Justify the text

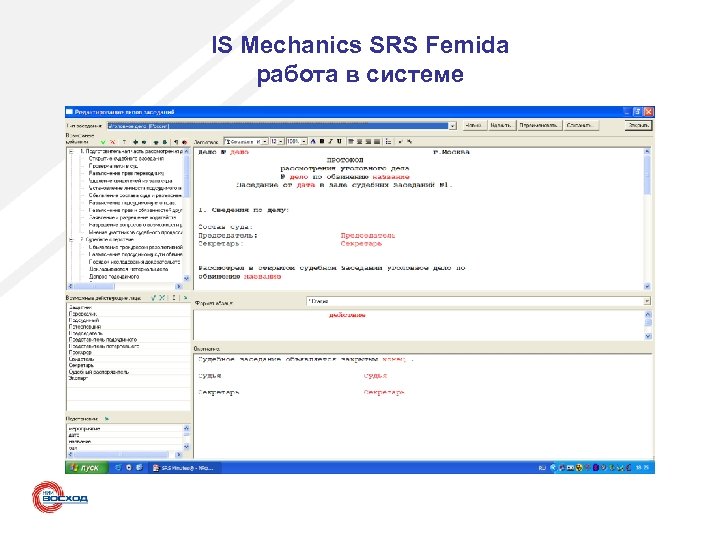[x=377, y=141]
